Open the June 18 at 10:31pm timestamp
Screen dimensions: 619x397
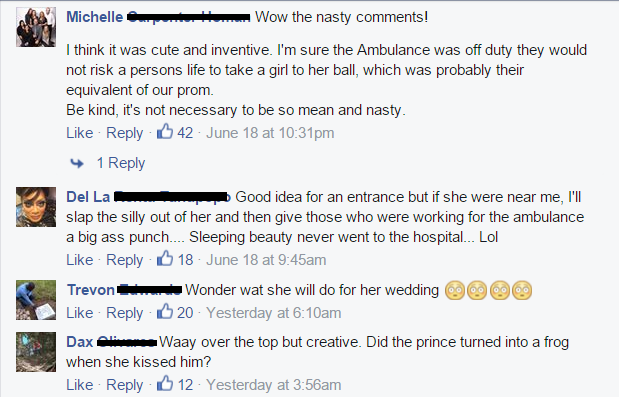pos(270,133)
